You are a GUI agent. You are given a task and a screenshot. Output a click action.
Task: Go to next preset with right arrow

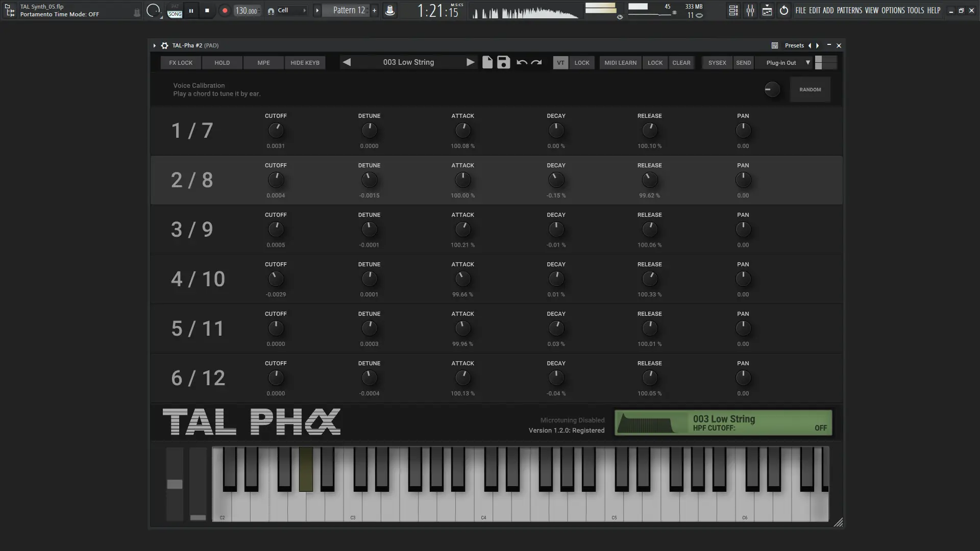tap(470, 62)
